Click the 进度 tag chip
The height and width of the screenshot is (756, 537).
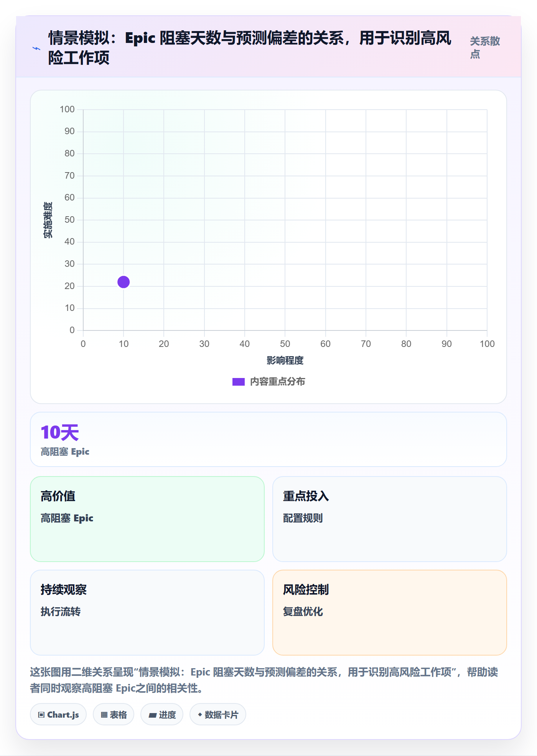[x=162, y=715]
